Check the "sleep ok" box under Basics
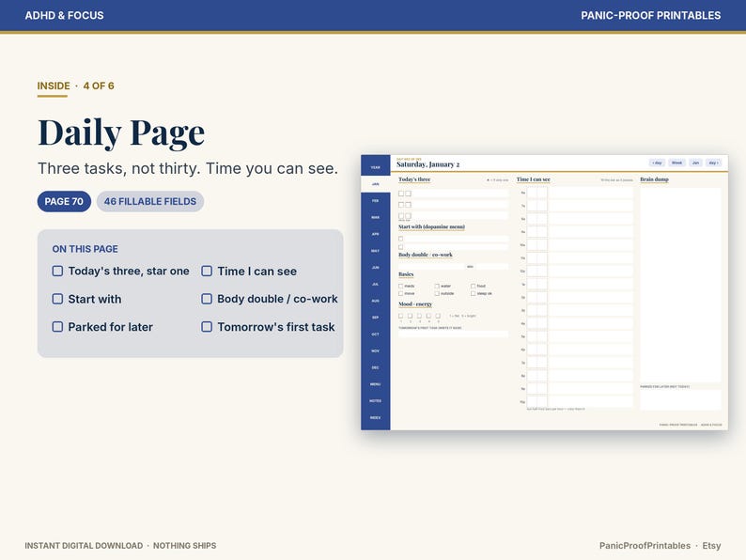 point(473,293)
